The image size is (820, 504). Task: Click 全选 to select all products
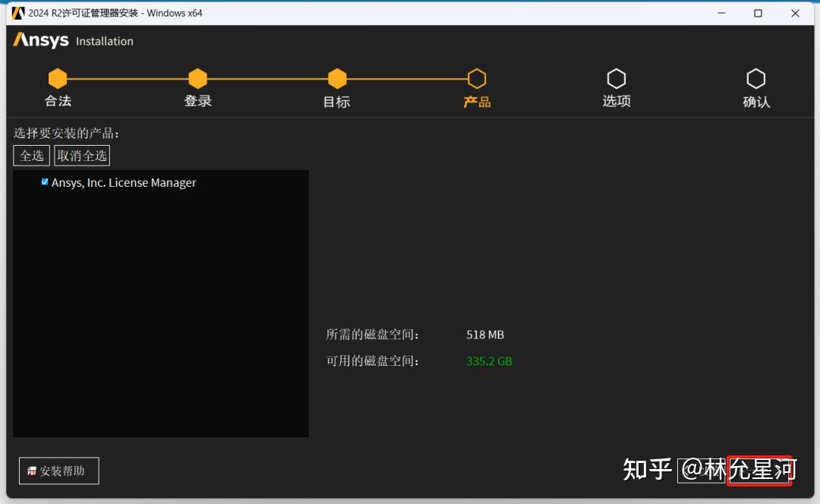(x=30, y=155)
